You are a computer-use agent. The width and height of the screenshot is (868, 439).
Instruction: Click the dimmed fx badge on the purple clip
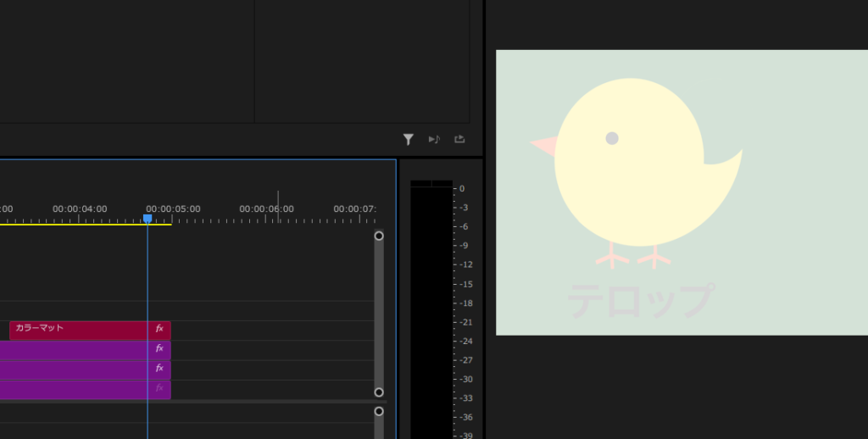[159, 388]
